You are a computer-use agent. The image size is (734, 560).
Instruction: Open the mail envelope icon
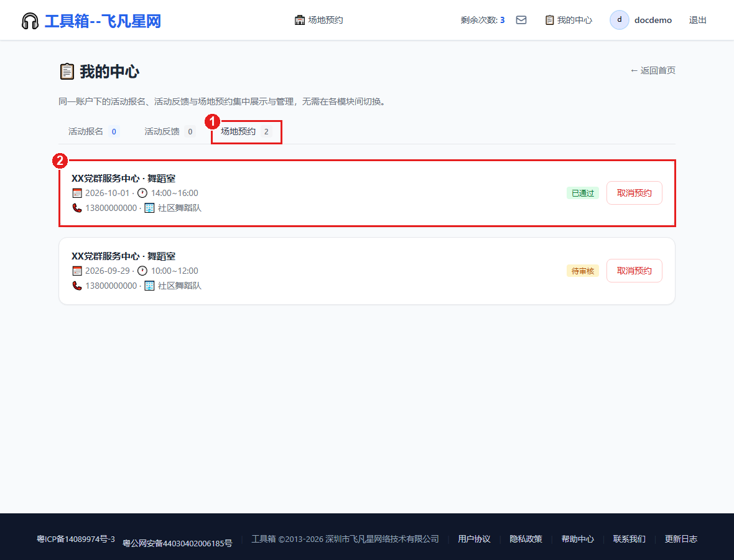(x=521, y=20)
